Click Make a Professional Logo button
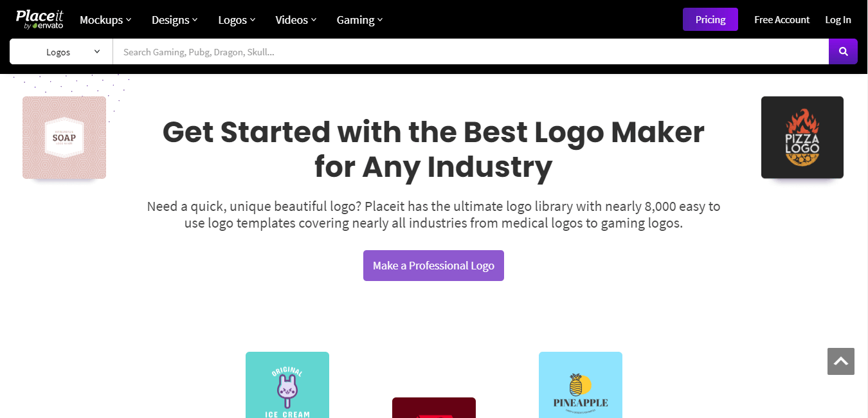 (x=433, y=266)
